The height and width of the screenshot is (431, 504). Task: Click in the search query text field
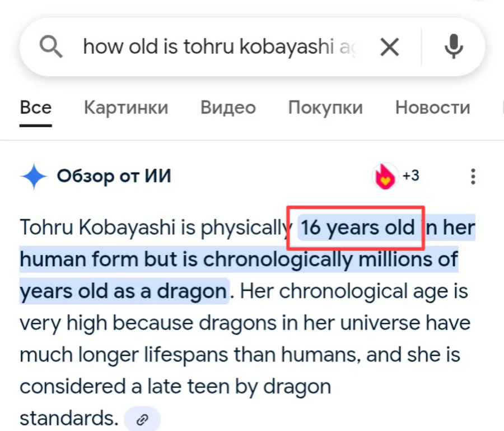click(x=220, y=47)
